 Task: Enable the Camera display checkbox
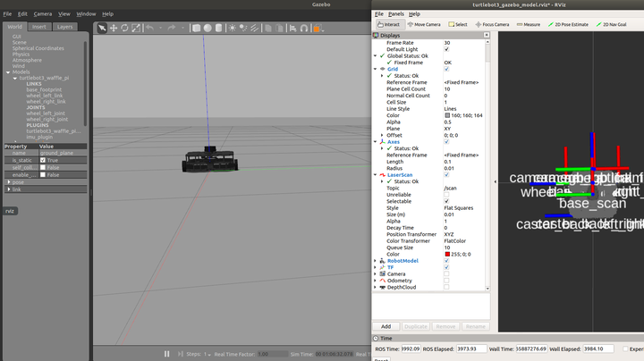tap(447, 273)
